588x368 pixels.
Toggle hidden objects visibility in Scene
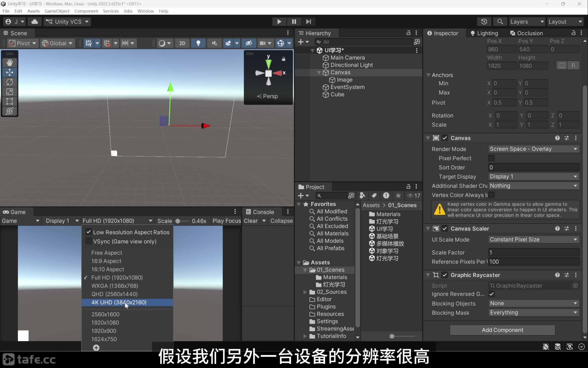249,43
